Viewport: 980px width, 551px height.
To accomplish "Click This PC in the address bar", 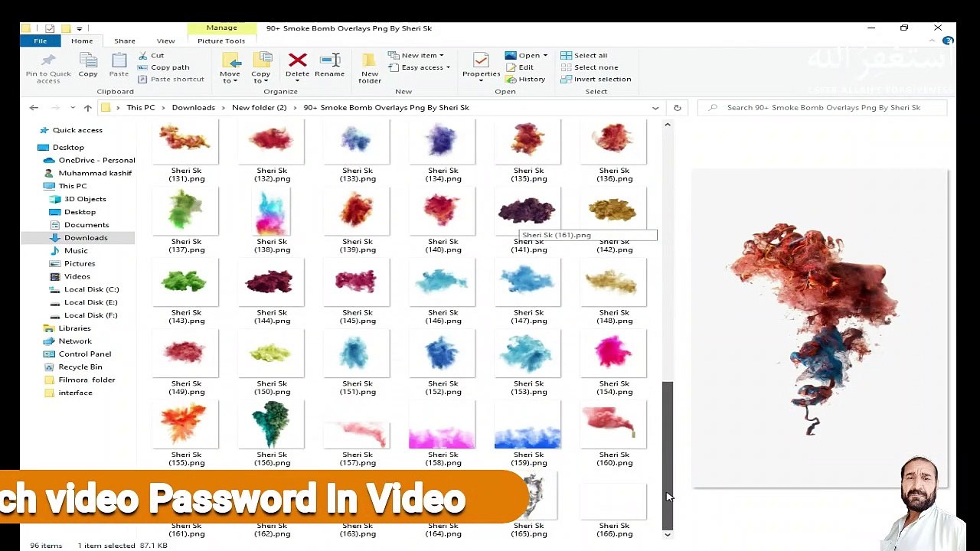I will 141,107.
